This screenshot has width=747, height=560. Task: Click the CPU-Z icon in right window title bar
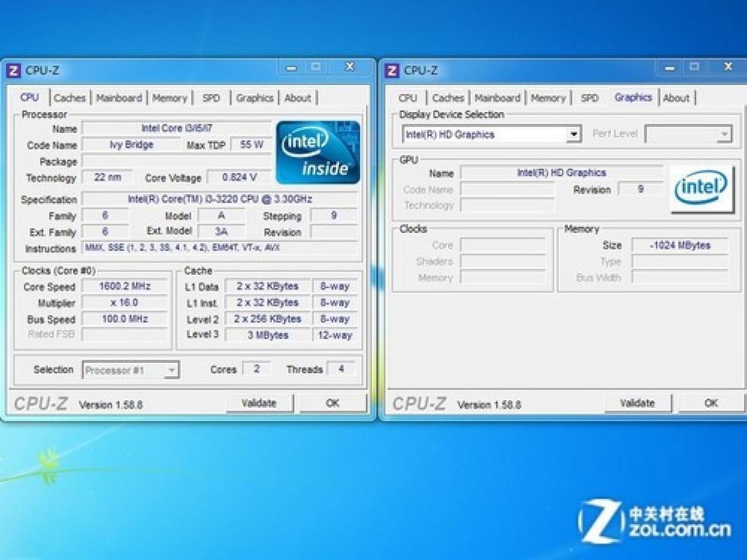pyautogui.click(x=392, y=71)
